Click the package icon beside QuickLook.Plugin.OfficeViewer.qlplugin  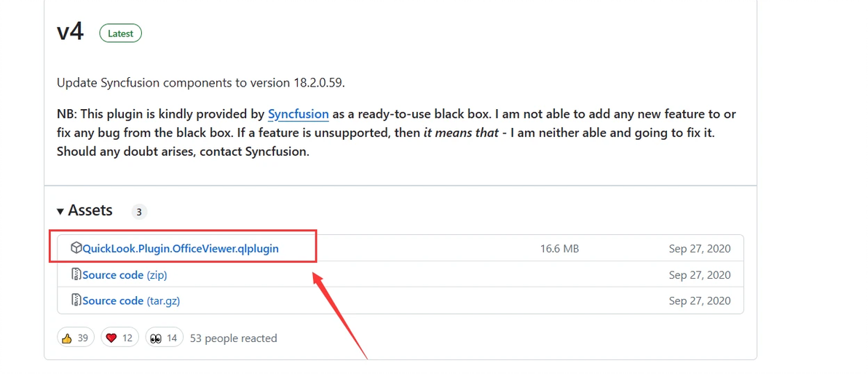[x=76, y=248]
